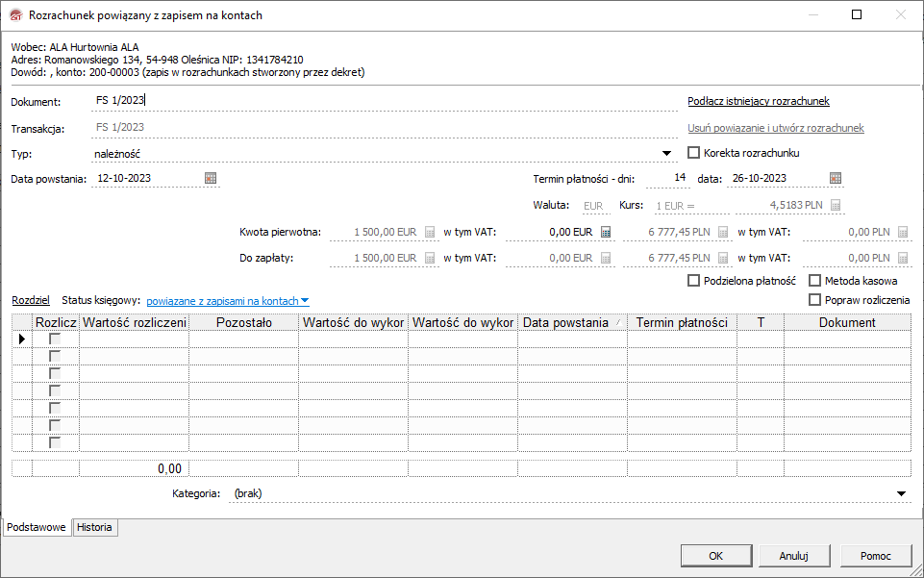Open calculator for Kwota pierwotna 6 777,45 PLN
Image resolution: width=924 pixels, height=578 pixels.
(723, 232)
